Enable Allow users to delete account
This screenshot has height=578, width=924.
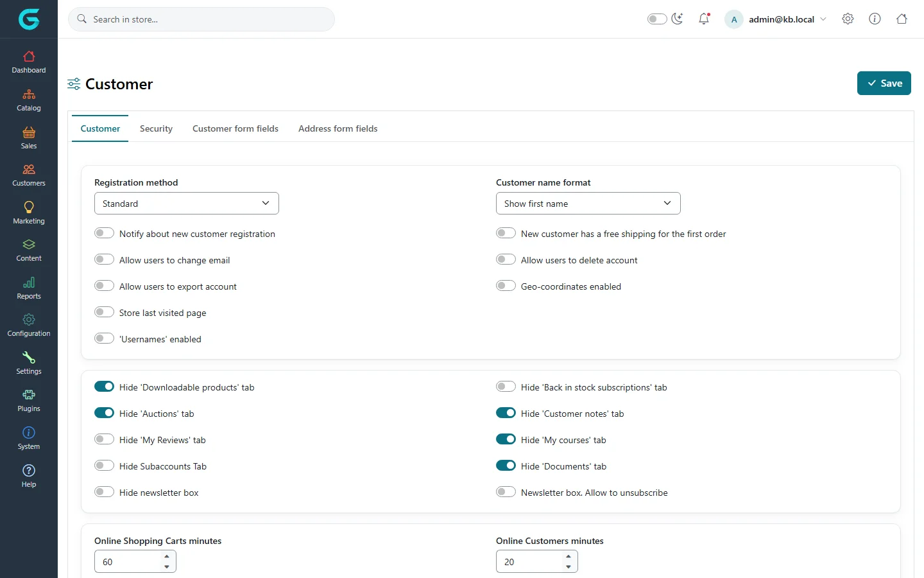click(x=506, y=259)
